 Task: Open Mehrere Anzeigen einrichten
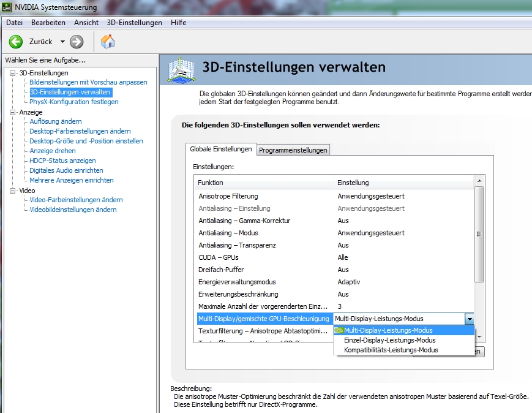(x=72, y=180)
